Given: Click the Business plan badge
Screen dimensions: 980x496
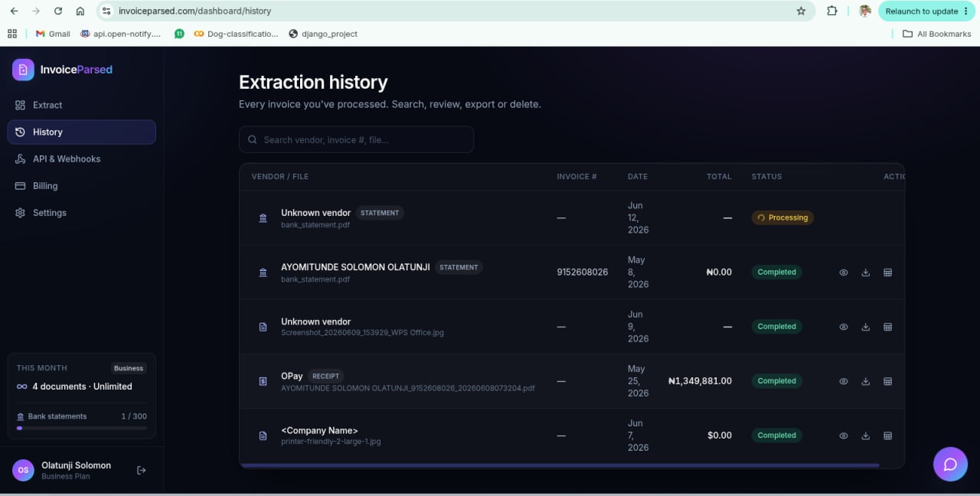Looking at the screenshot, I should pyautogui.click(x=129, y=368).
